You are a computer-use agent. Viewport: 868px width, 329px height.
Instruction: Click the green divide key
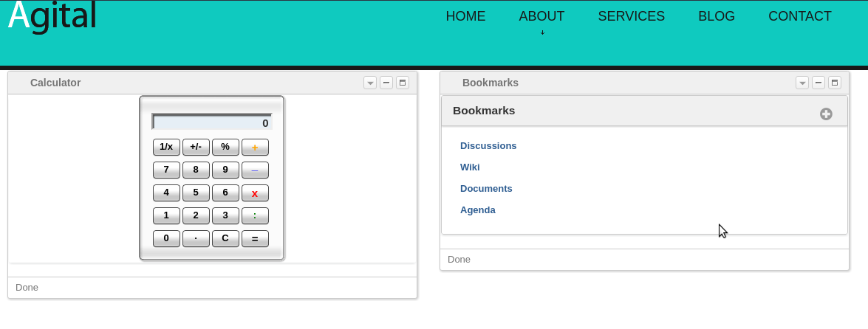[255, 215]
